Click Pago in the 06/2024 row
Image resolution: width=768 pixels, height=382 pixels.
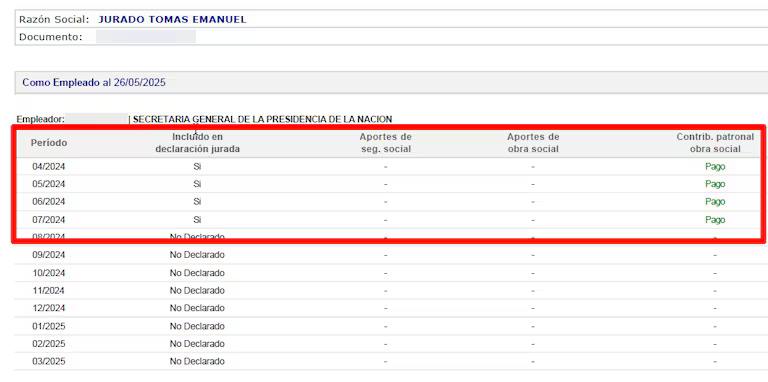715,202
